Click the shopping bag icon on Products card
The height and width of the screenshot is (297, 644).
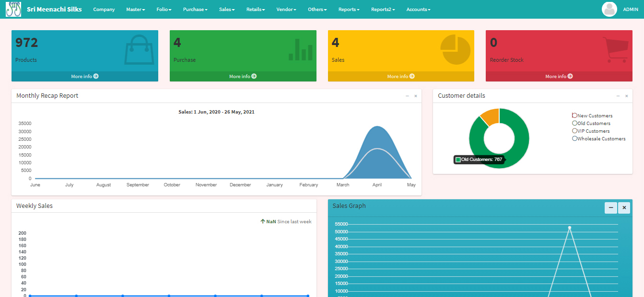click(139, 49)
